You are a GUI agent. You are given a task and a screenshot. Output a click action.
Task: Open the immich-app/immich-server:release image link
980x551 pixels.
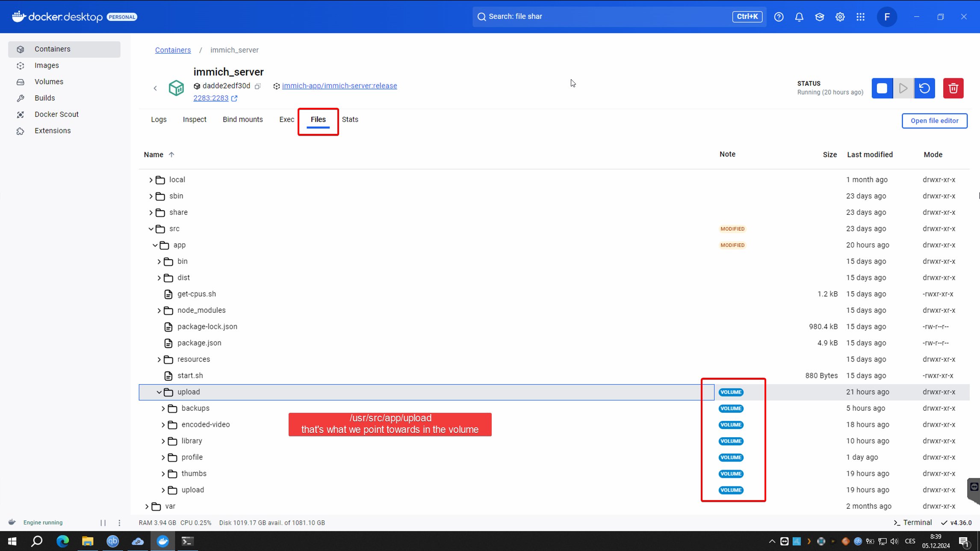point(339,86)
